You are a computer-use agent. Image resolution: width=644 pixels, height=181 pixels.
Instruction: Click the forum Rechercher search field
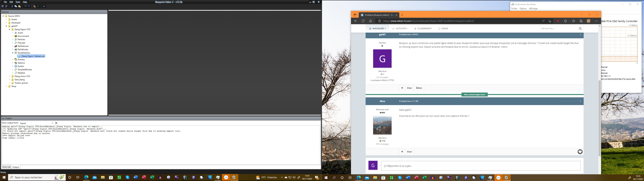[559, 29]
